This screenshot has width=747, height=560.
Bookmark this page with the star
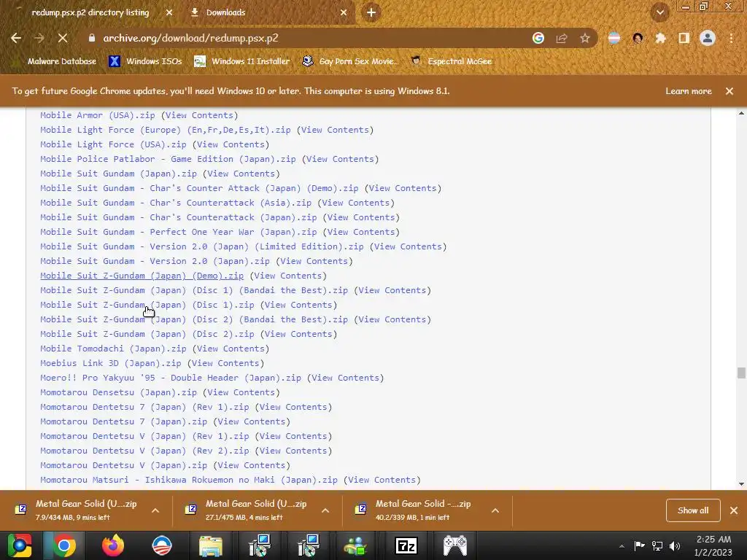point(585,38)
